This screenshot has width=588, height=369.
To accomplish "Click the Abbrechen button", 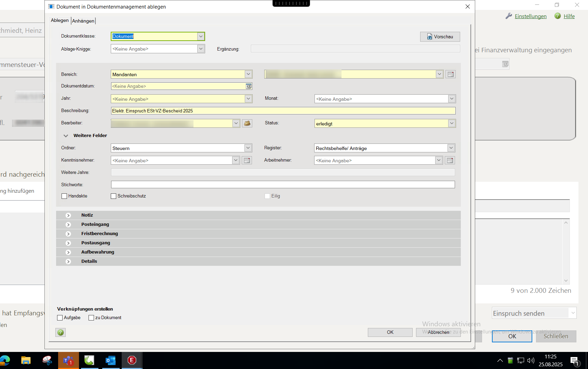I will click(438, 332).
